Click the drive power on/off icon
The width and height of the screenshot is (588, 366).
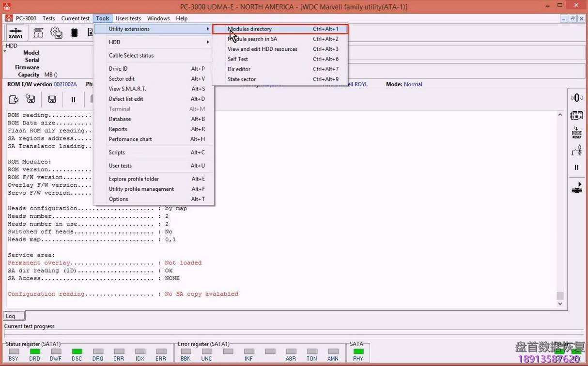tap(576, 98)
